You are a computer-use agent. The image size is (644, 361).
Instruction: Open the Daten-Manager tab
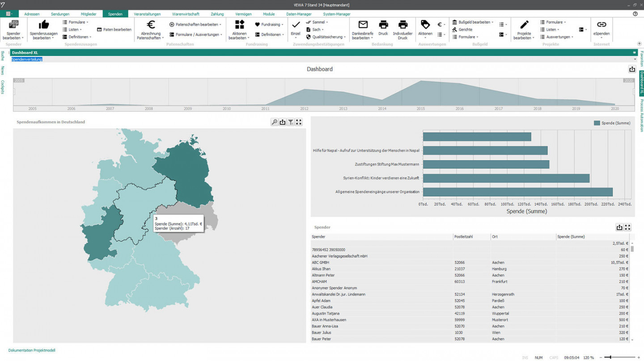(299, 14)
